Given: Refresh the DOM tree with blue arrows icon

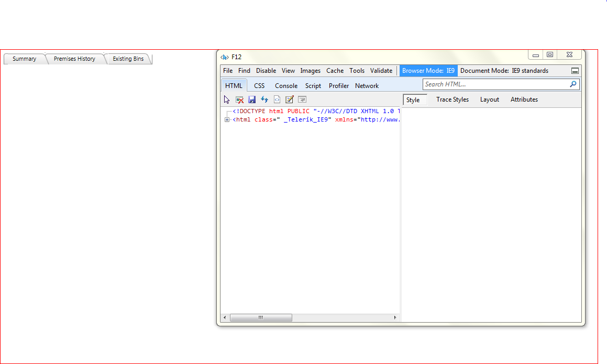Looking at the screenshot, I should point(264,100).
